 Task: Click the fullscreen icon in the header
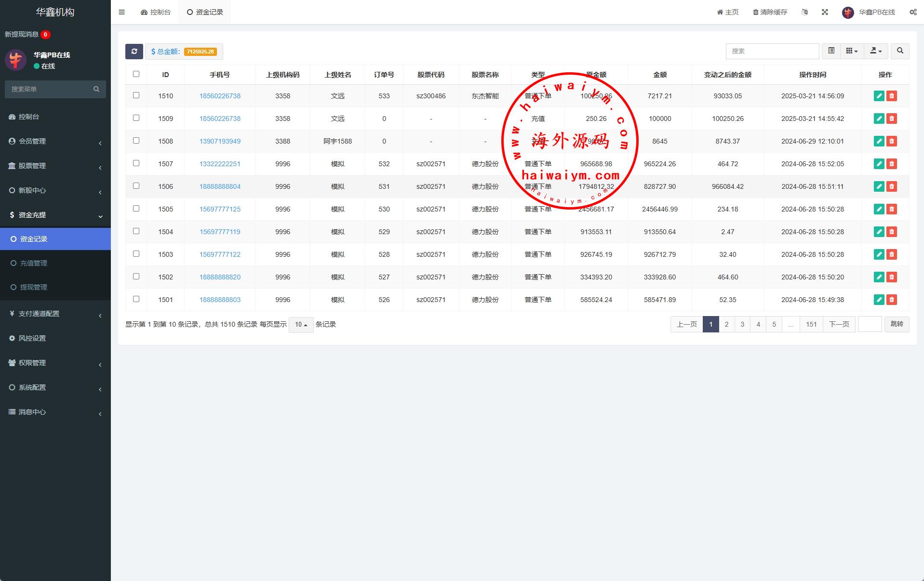pyautogui.click(x=825, y=12)
